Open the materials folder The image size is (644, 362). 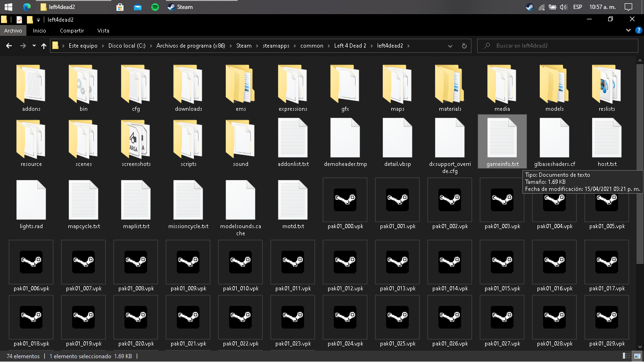click(x=450, y=89)
